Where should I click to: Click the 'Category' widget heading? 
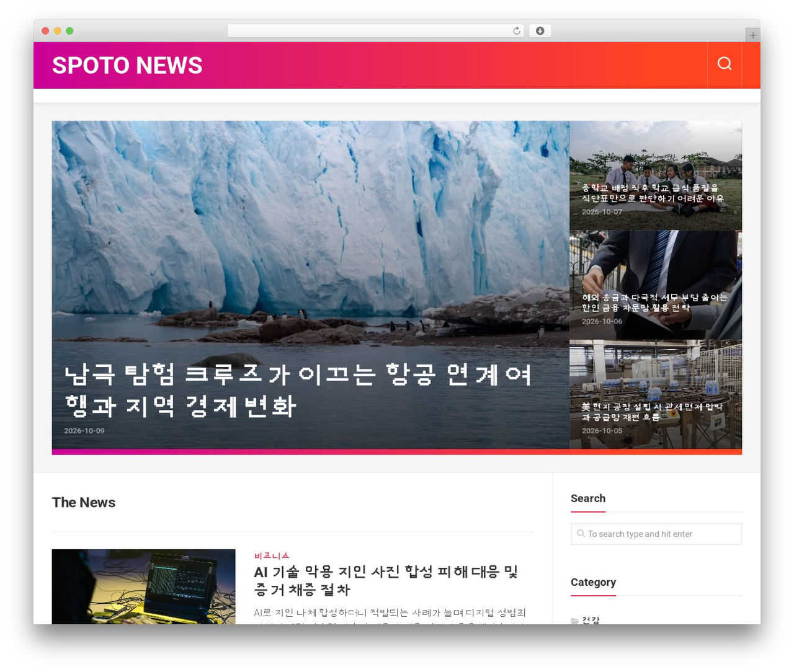[593, 582]
